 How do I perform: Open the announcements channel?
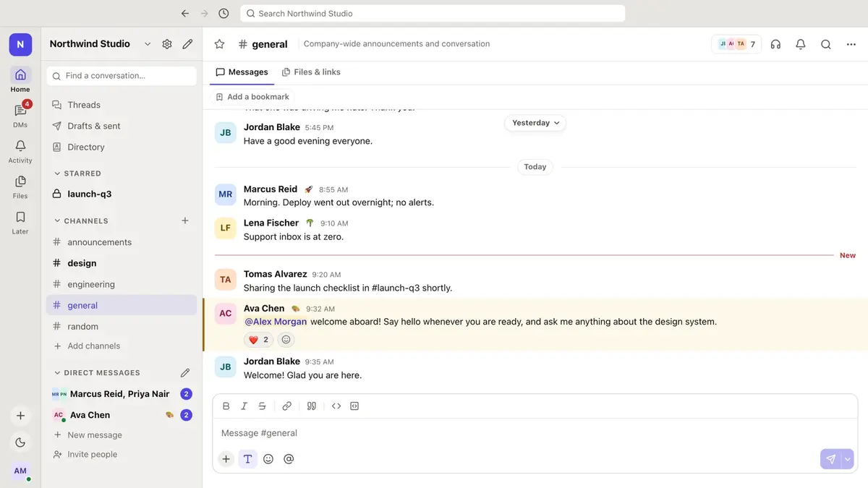coord(122,242)
